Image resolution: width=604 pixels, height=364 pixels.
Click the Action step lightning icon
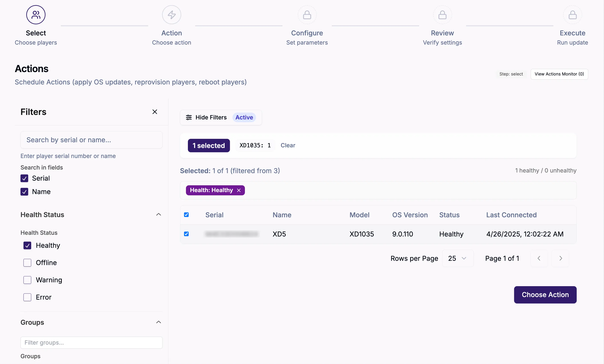pos(172,15)
